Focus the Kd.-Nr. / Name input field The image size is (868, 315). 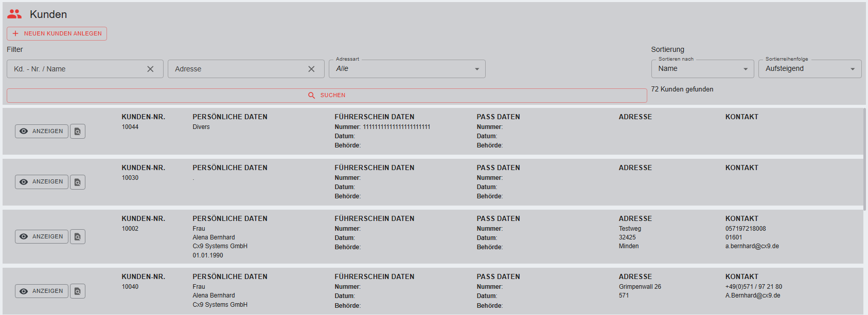click(77, 69)
